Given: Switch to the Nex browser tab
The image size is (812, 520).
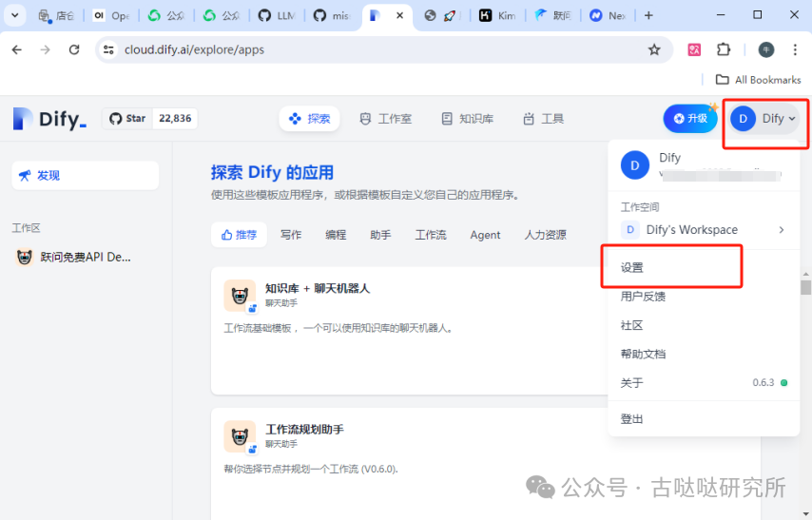Looking at the screenshot, I should click(608, 15).
